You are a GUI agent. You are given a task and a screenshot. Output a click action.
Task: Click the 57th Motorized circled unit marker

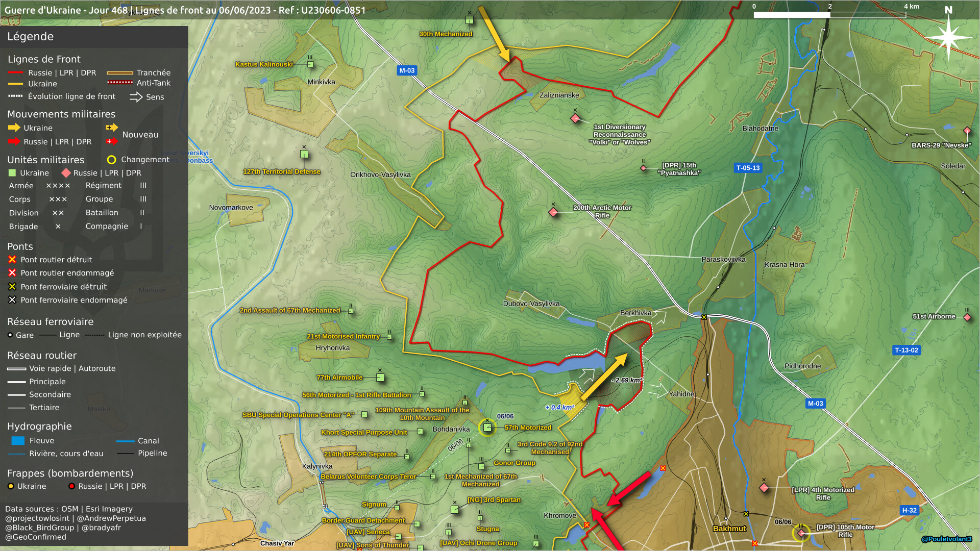coord(487,428)
